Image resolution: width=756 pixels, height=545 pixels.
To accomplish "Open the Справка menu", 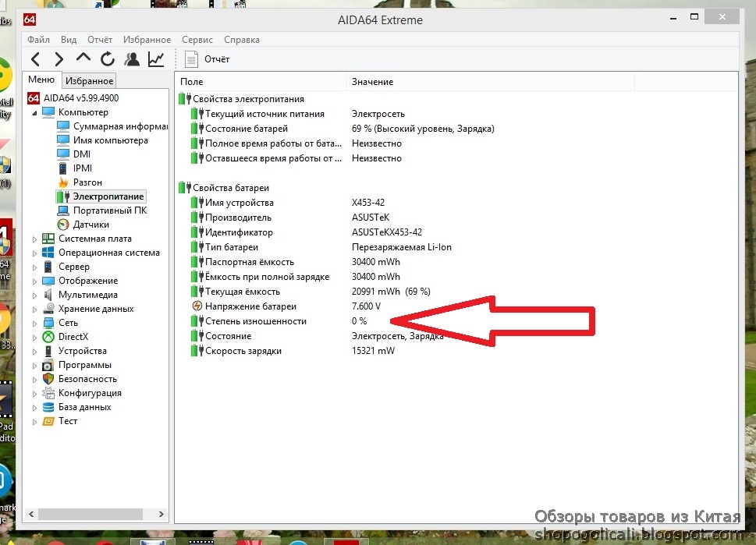I will pyautogui.click(x=242, y=40).
